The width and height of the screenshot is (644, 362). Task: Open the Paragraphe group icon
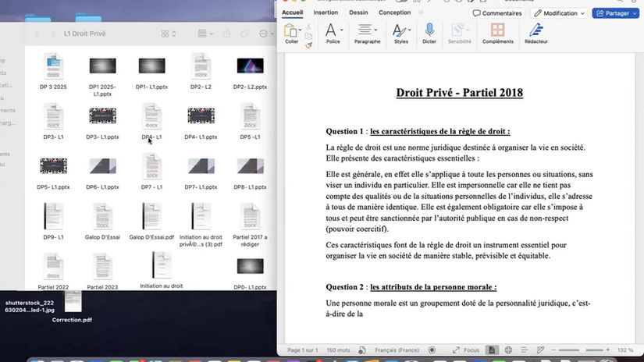point(365,30)
